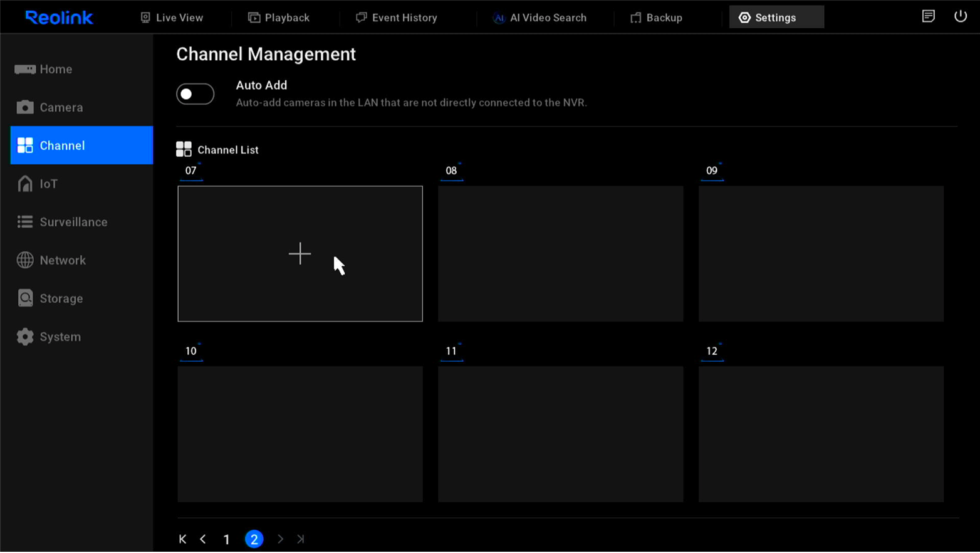Open the Live View tab
Screen dimensions: 980x553
click(172, 18)
